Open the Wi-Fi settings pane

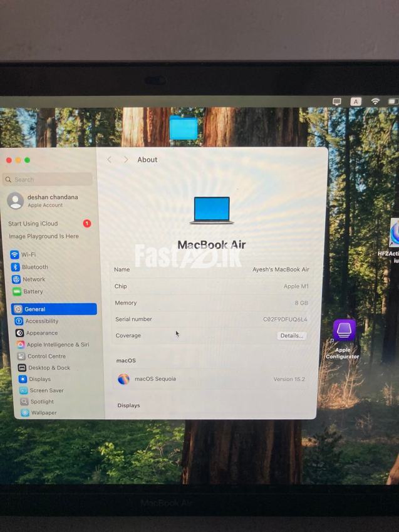28,254
